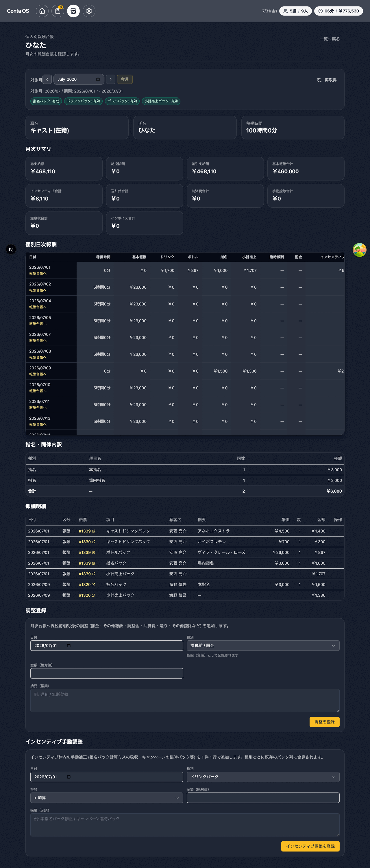Go to previous month with left chevron
370x868 pixels.
47,79
